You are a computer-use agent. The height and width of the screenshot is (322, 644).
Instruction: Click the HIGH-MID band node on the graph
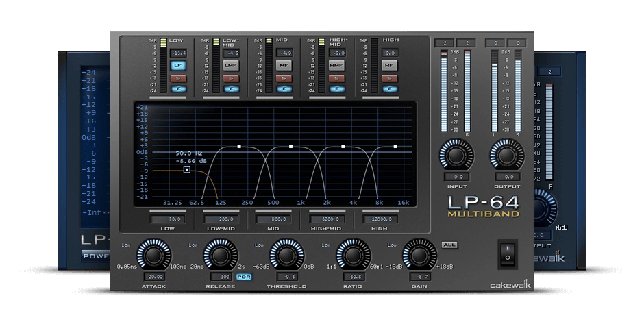pos(343,146)
